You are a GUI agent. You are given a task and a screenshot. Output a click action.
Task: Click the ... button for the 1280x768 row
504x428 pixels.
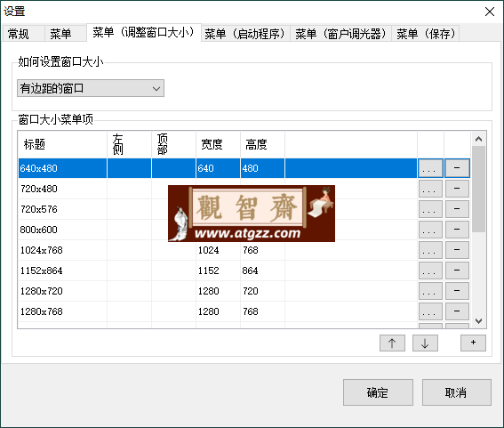pyautogui.click(x=430, y=311)
